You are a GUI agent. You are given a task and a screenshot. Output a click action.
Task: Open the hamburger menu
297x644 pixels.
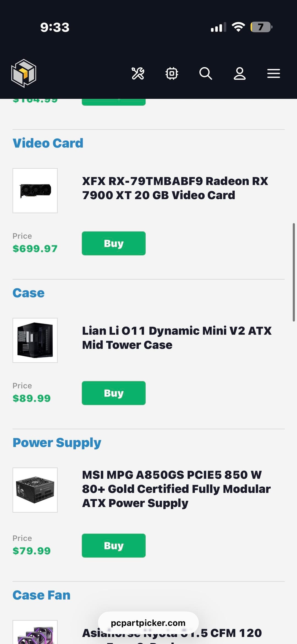(x=274, y=73)
